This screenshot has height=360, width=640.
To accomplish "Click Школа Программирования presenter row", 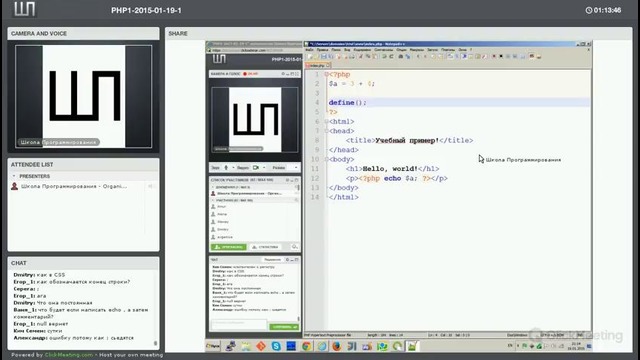I will 83,187.
